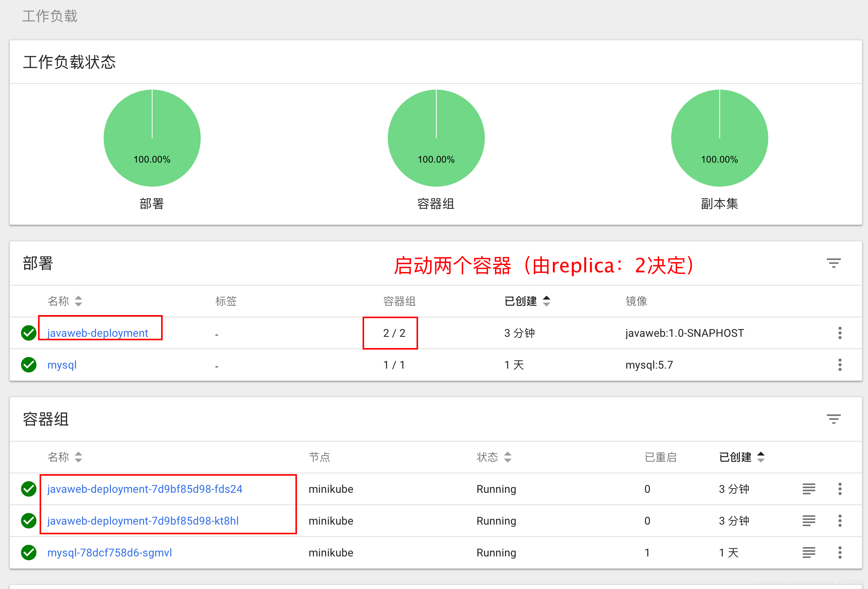View logs icon for mysql-78dcf758d6-sgmvl
The width and height of the screenshot is (868, 589).
809,553
